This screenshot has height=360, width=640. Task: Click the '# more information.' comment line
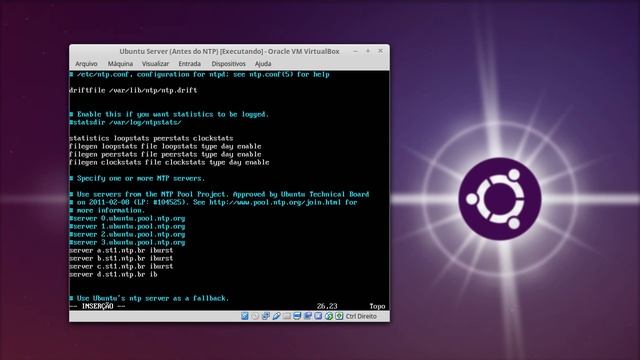point(107,210)
